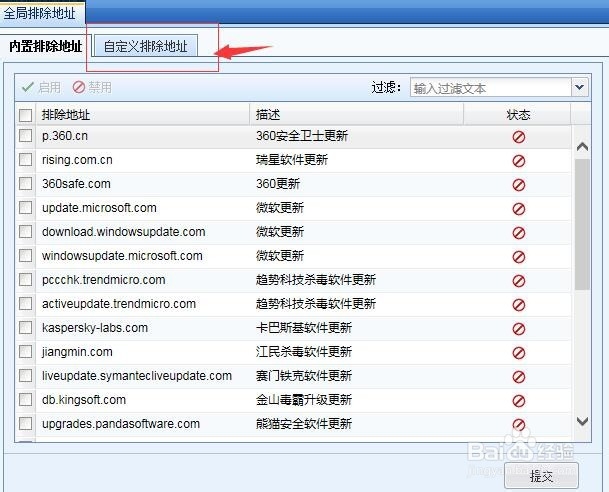This screenshot has height=492, width=609.
Task: Click the disabled status icon for p.360.cn
Action: pyautogui.click(x=519, y=137)
